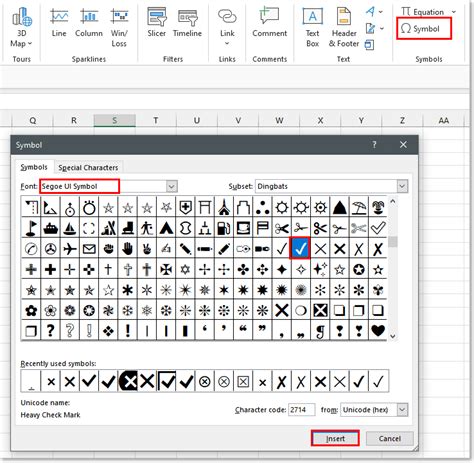
Task: Select the victory hand symbol in grid
Action: [x=147, y=249]
